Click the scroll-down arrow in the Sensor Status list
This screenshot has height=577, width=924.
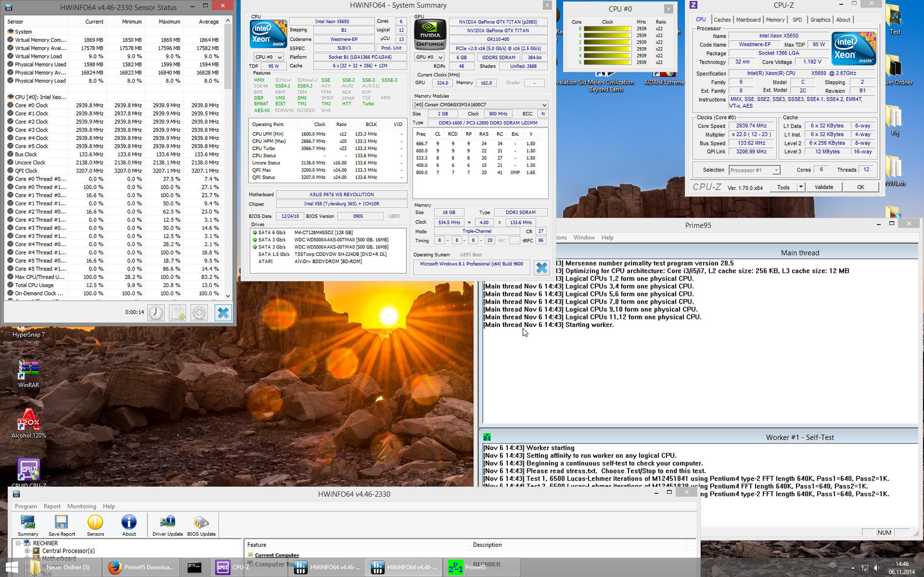coord(228,295)
